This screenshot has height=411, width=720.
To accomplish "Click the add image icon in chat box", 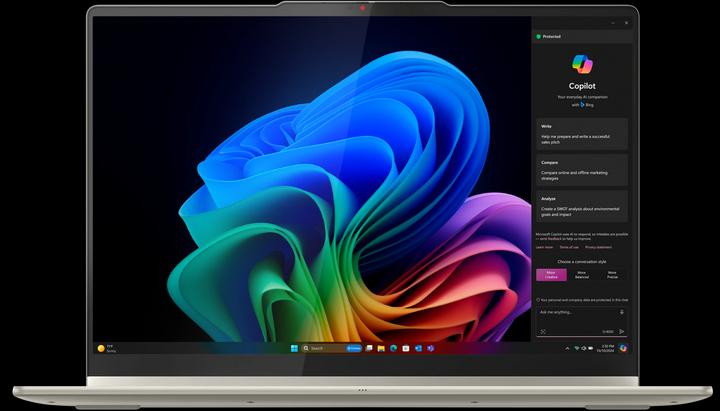I will coord(543,332).
